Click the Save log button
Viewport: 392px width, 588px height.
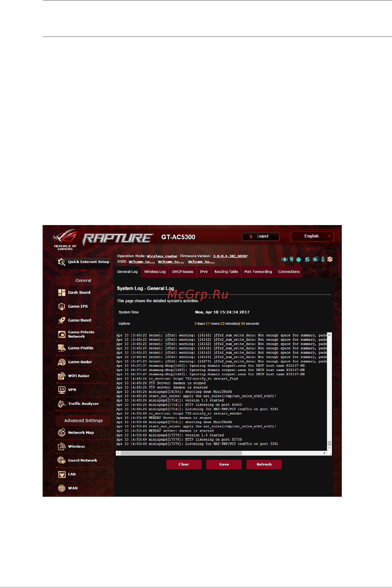click(x=224, y=464)
